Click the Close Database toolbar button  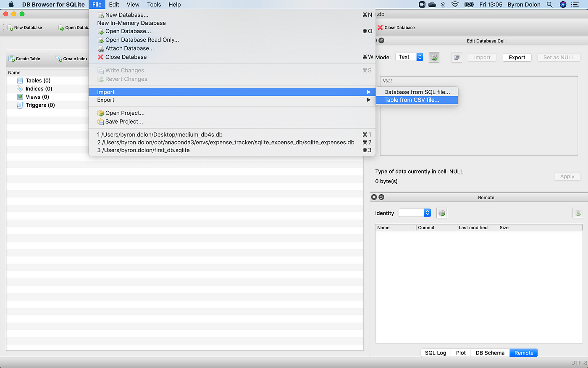pyautogui.click(x=396, y=27)
